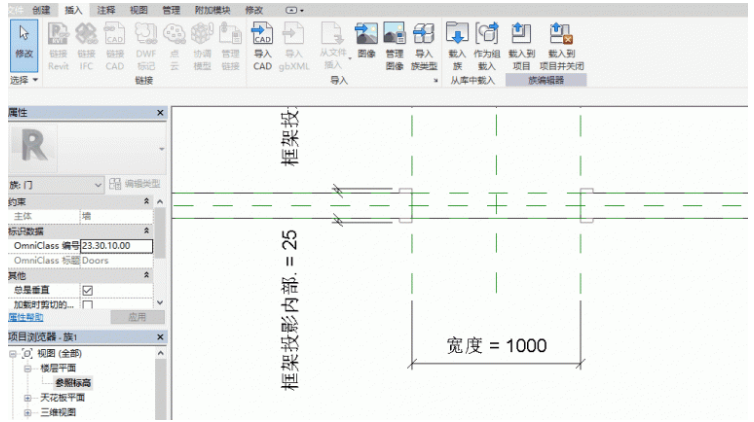Open the type selector dropdown arrow
Screen dimensions: 754x422
pos(162,149)
